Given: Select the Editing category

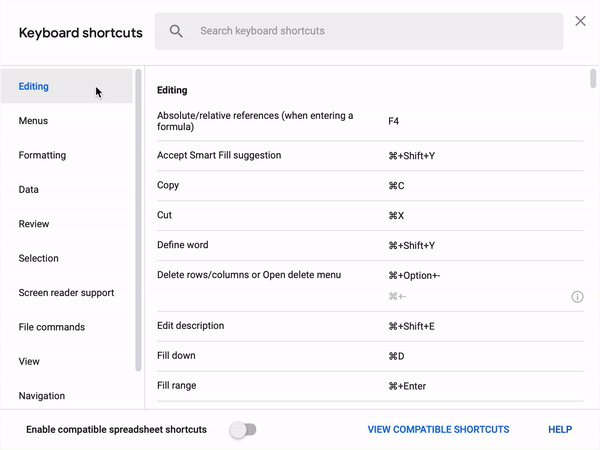Looking at the screenshot, I should click(67, 86).
